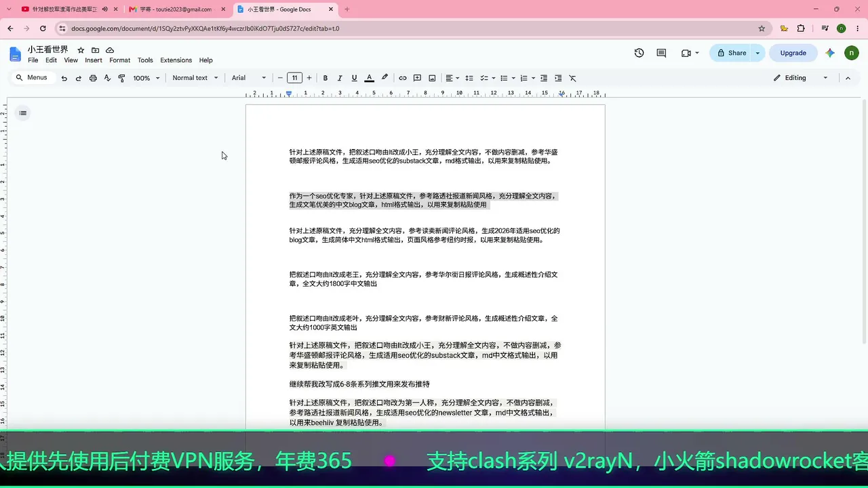This screenshot has height=488, width=868.
Task: Print the document
Action: pyautogui.click(x=93, y=78)
